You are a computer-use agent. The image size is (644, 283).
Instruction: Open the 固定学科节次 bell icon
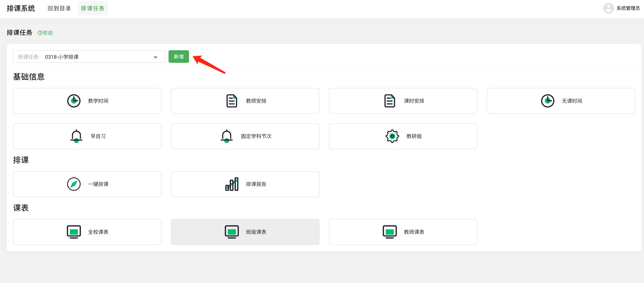click(x=227, y=136)
